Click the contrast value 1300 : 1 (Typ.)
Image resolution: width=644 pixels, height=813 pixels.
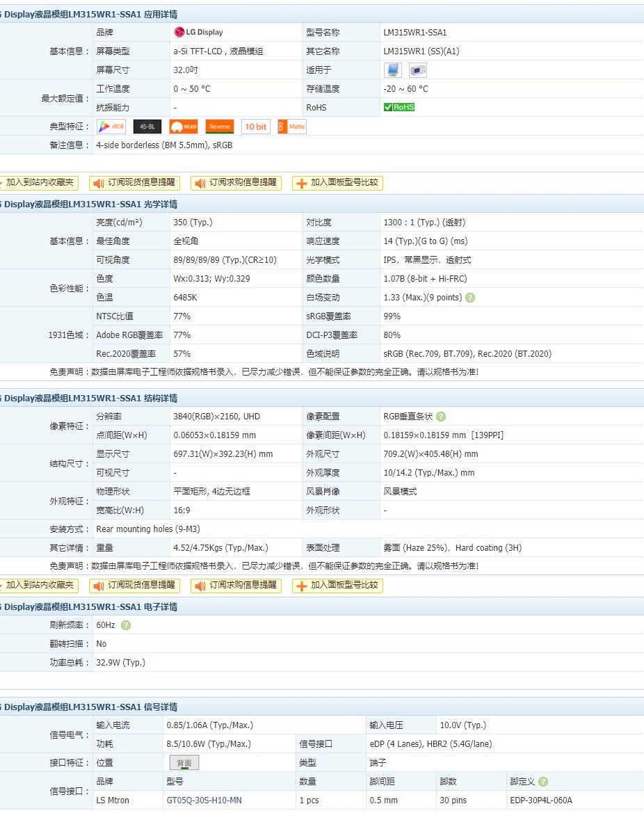412,223
